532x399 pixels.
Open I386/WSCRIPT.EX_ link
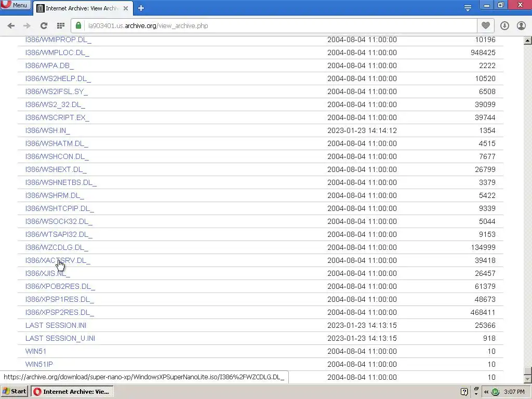pos(57,117)
